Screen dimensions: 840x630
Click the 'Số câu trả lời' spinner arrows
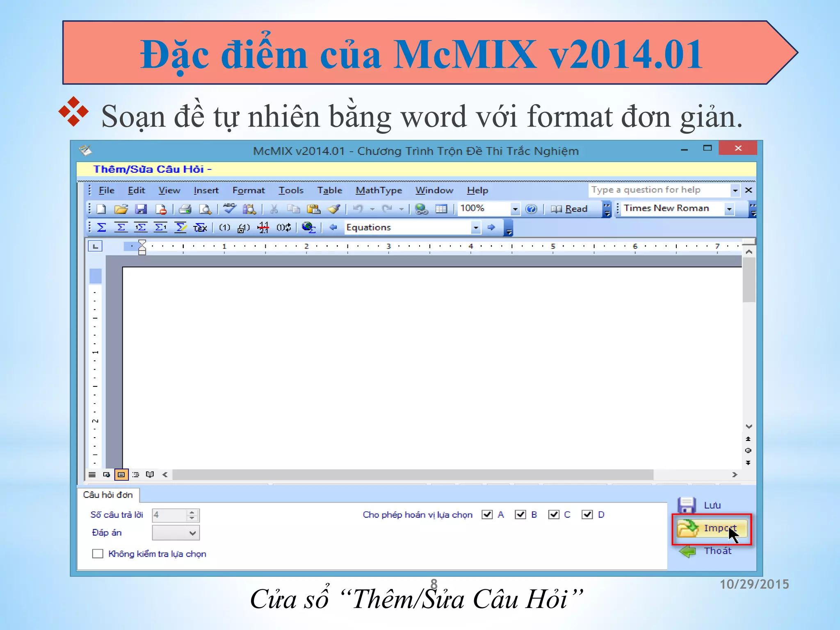click(x=192, y=515)
